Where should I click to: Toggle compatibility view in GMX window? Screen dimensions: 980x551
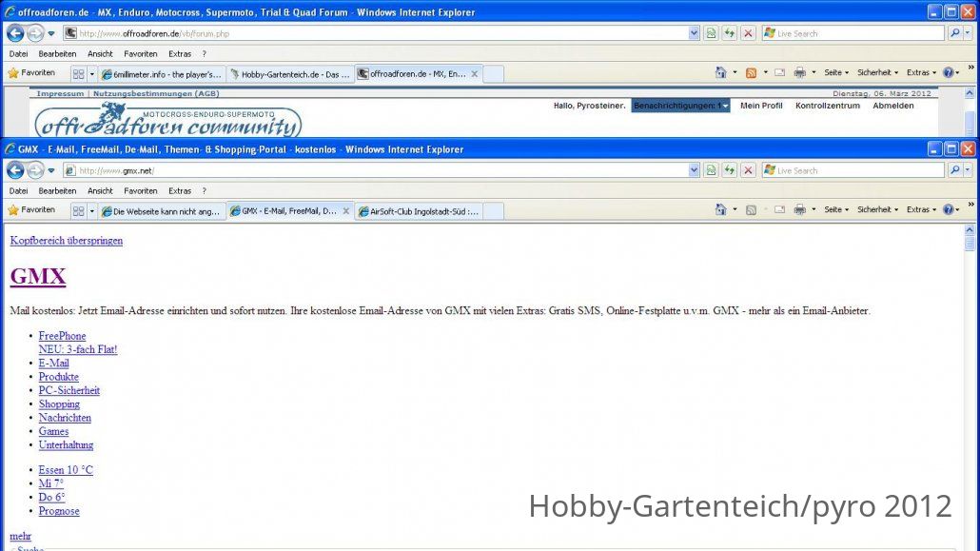point(711,170)
